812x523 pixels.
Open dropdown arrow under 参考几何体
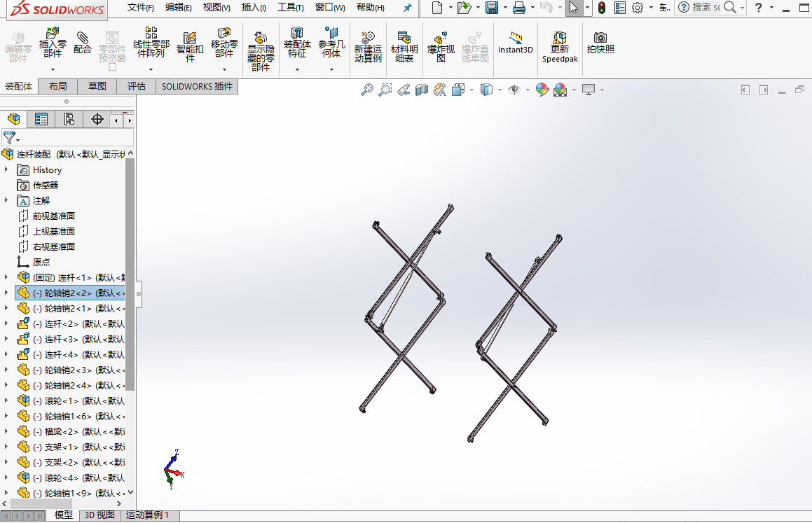pos(331,69)
